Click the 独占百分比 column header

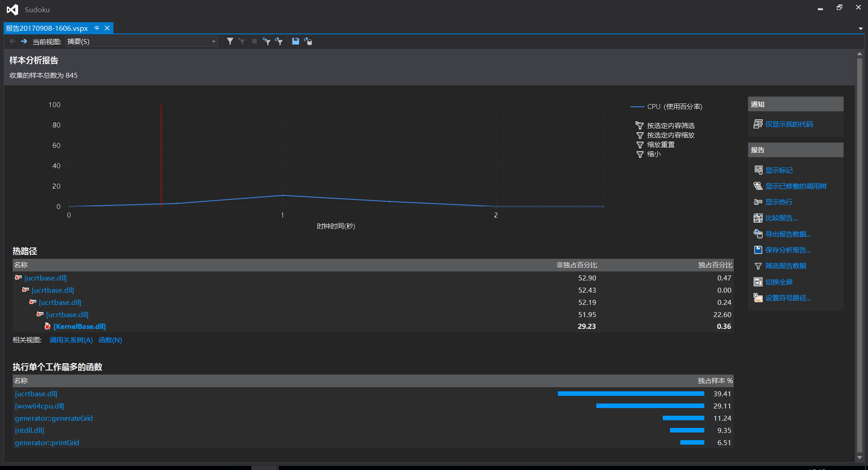click(715, 265)
